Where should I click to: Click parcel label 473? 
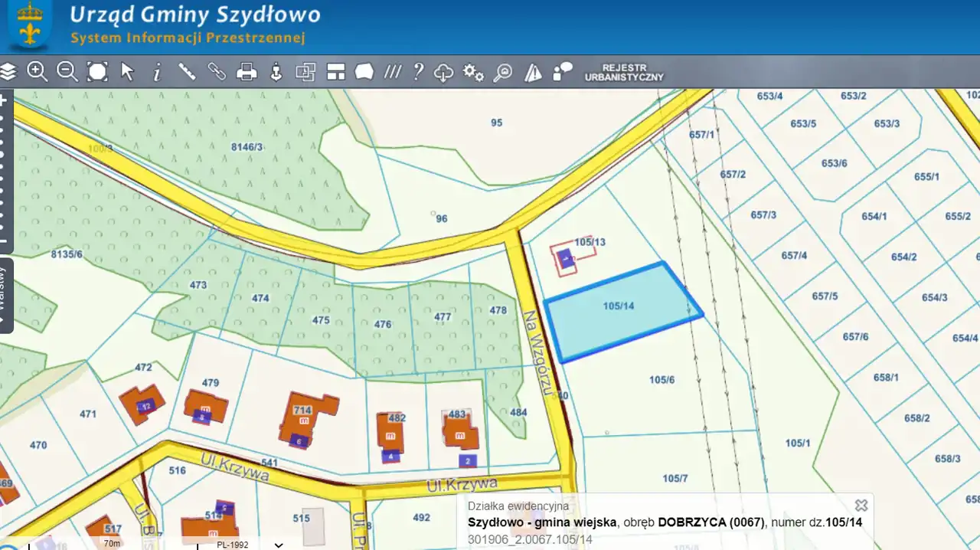(x=198, y=285)
